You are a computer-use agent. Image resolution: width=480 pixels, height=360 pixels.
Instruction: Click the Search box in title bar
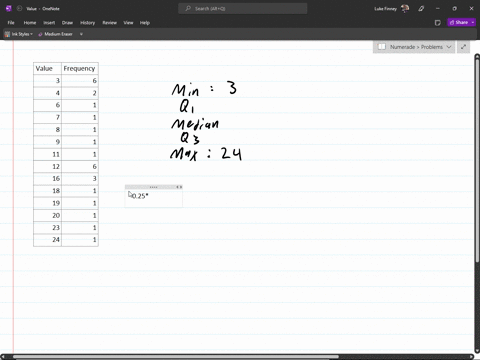(x=243, y=9)
